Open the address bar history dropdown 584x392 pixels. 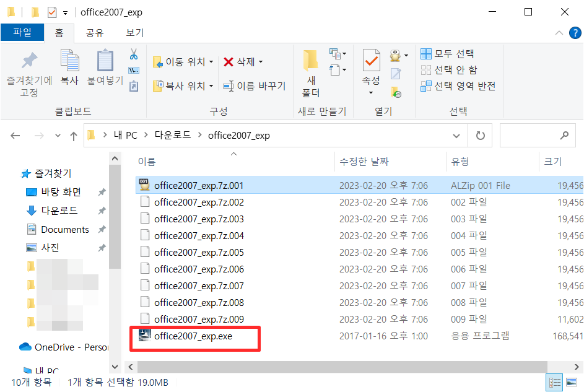pos(456,136)
